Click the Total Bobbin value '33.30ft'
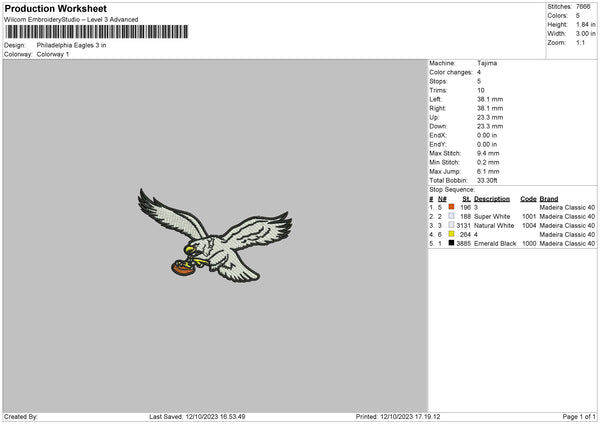 pyautogui.click(x=487, y=180)
